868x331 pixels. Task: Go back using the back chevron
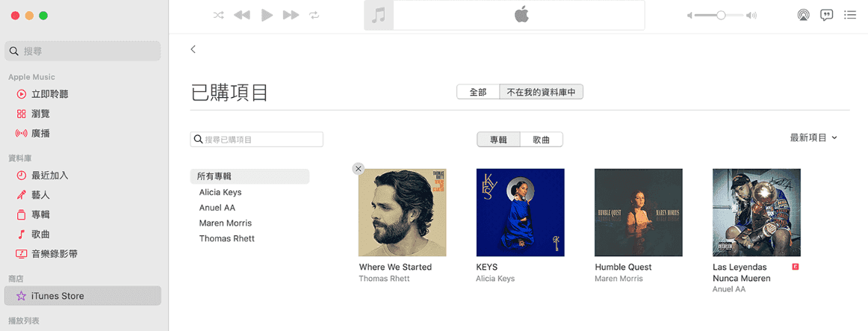[193, 49]
